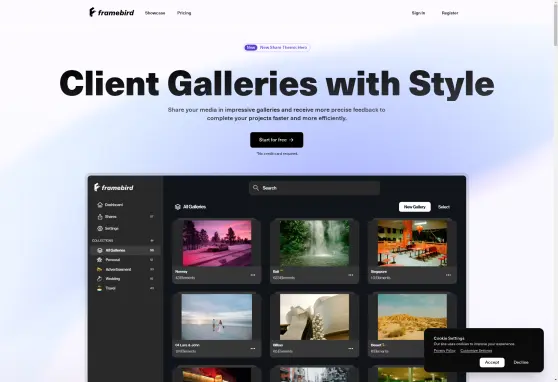Accept the cookie settings
The width and height of the screenshot is (558, 382).
pyautogui.click(x=492, y=362)
